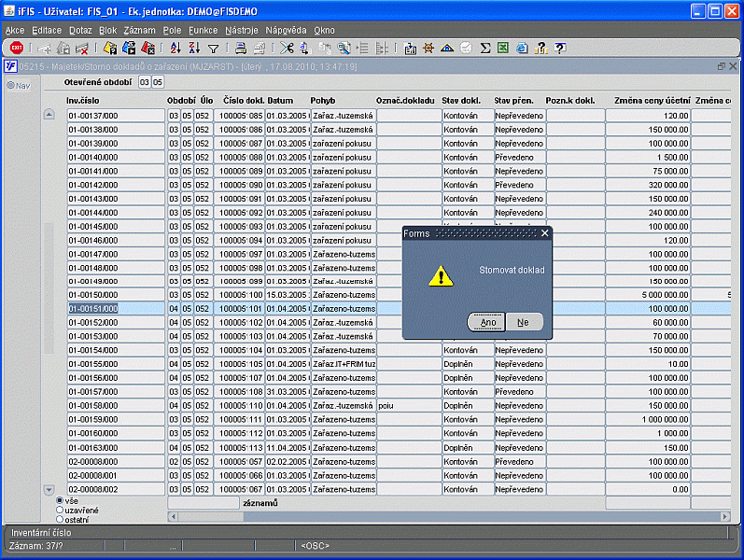Click the horizontal scrollbar right arrow
This screenshot has width=744, height=560.
point(725,516)
